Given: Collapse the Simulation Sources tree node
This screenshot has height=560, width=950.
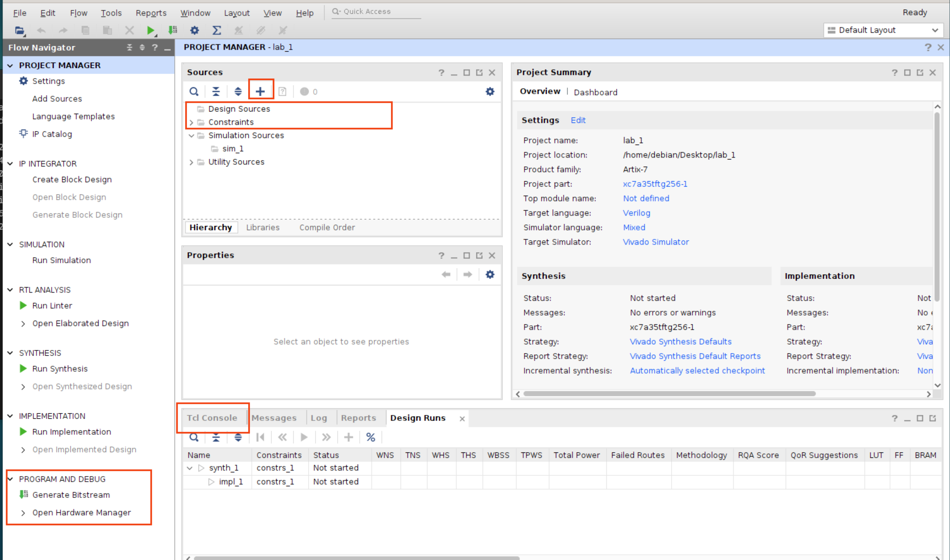Looking at the screenshot, I should [x=191, y=135].
